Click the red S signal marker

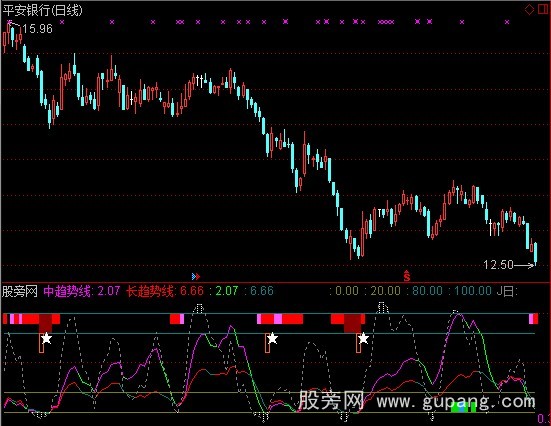407,276
